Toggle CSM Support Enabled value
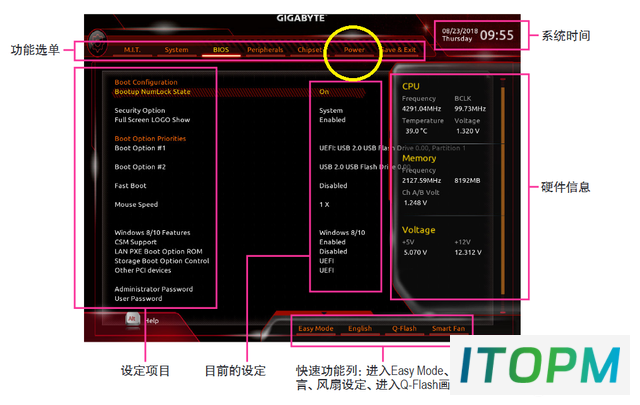 click(332, 242)
